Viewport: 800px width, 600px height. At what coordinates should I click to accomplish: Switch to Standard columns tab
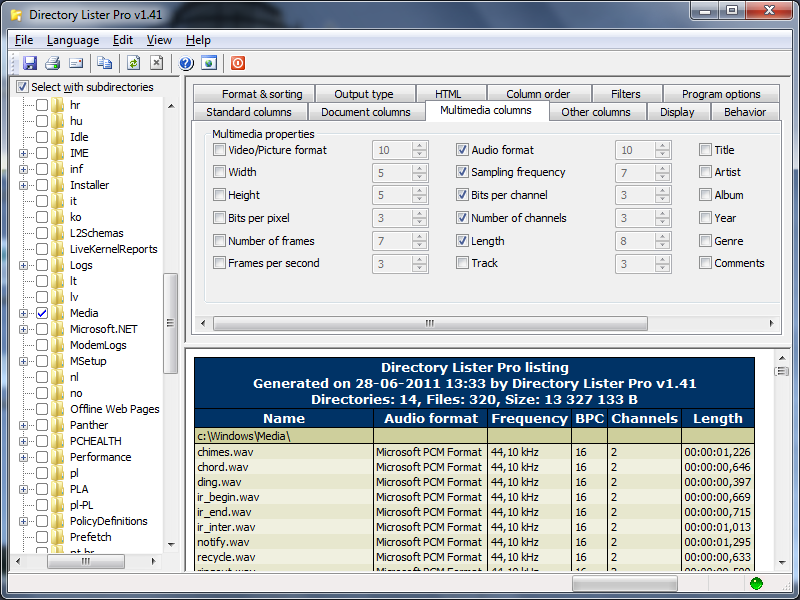[x=249, y=112]
